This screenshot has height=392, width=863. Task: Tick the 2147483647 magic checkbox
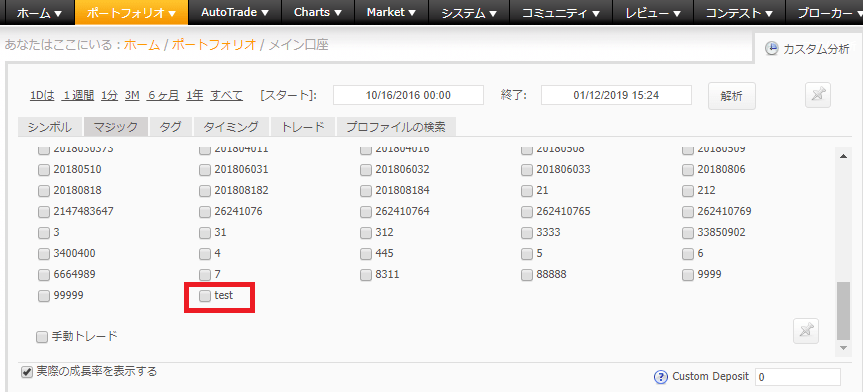coord(43,212)
